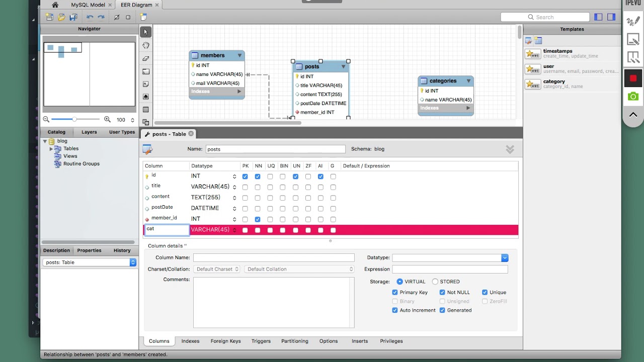Click the new table template icon
The width and height of the screenshot is (644, 362).
click(538, 41)
